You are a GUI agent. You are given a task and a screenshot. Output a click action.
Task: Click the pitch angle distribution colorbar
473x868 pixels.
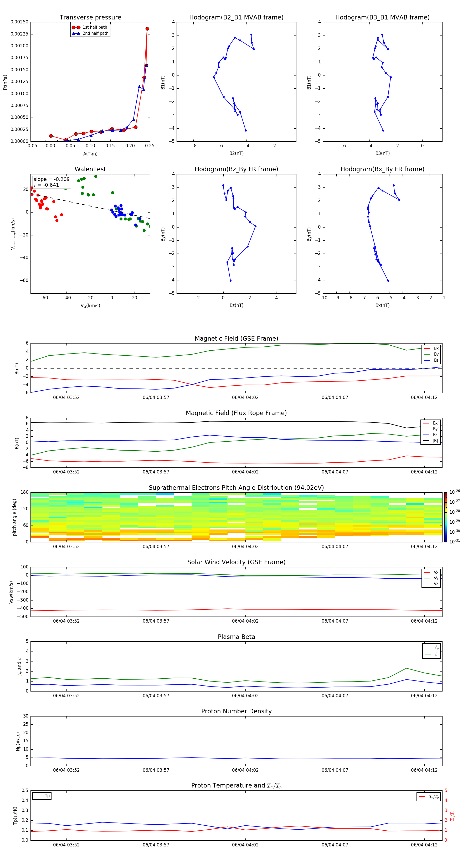(x=446, y=517)
